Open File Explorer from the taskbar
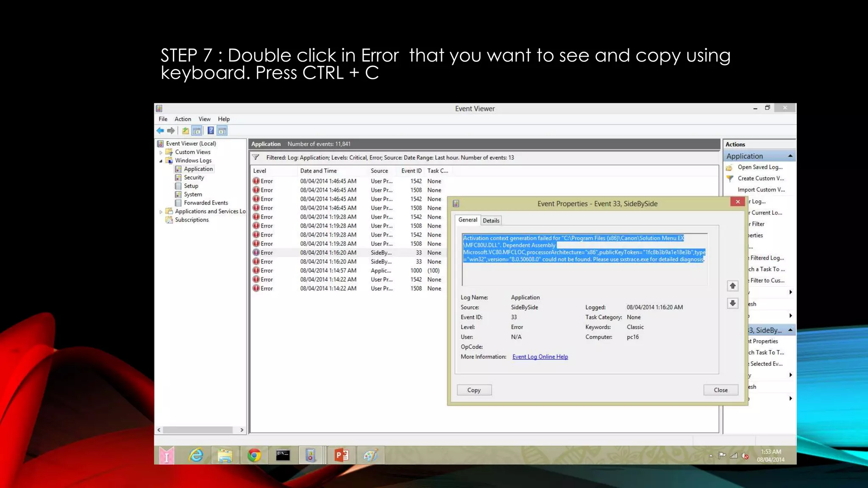The width and height of the screenshot is (868, 488). 225,455
